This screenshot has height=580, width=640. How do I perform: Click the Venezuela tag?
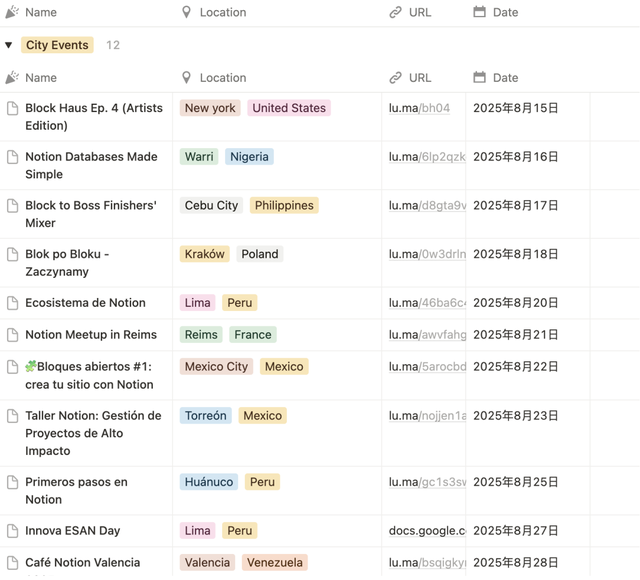(275, 563)
